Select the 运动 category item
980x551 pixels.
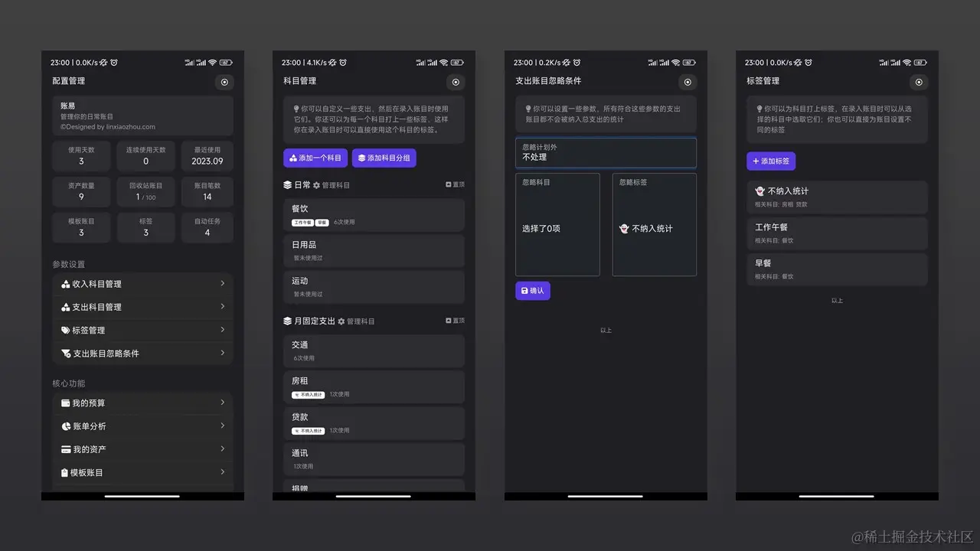[374, 287]
